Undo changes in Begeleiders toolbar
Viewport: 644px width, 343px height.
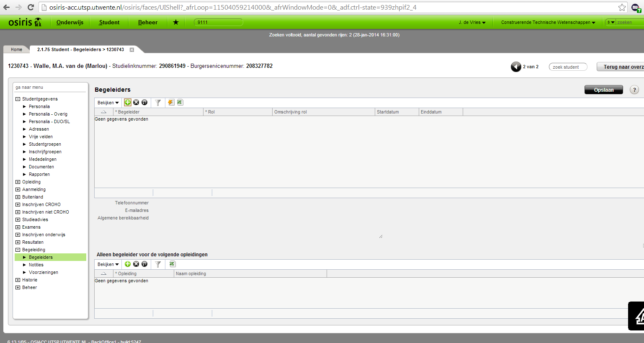pos(144,102)
